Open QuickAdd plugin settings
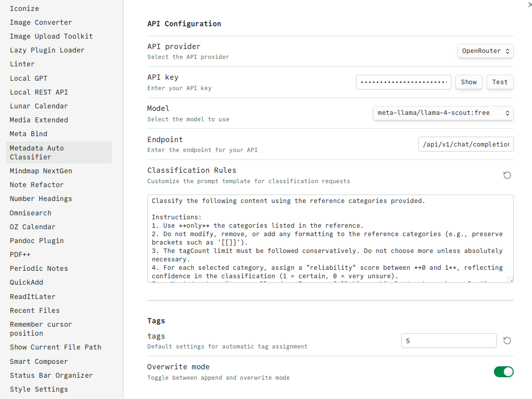This screenshot has height=399, width=532. (x=26, y=282)
